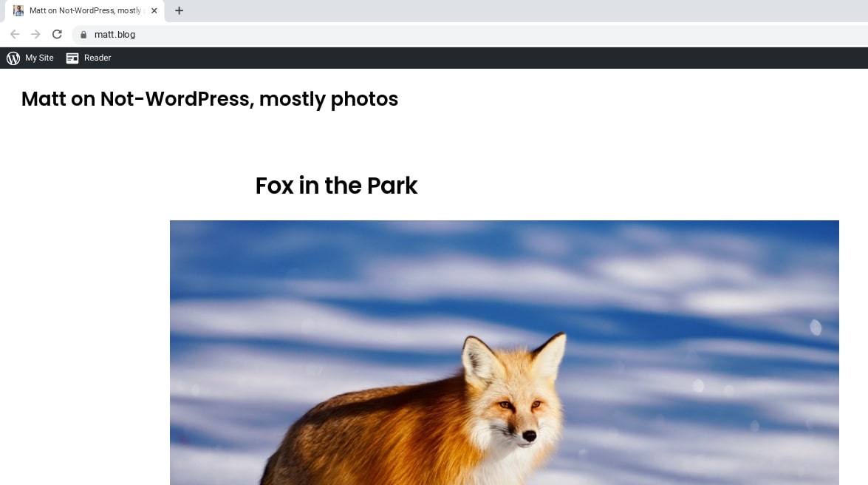The width and height of the screenshot is (868, 485).
Task: Click the favicon on the browser tab
Action: pyautogui.click(x=18, y=10)
